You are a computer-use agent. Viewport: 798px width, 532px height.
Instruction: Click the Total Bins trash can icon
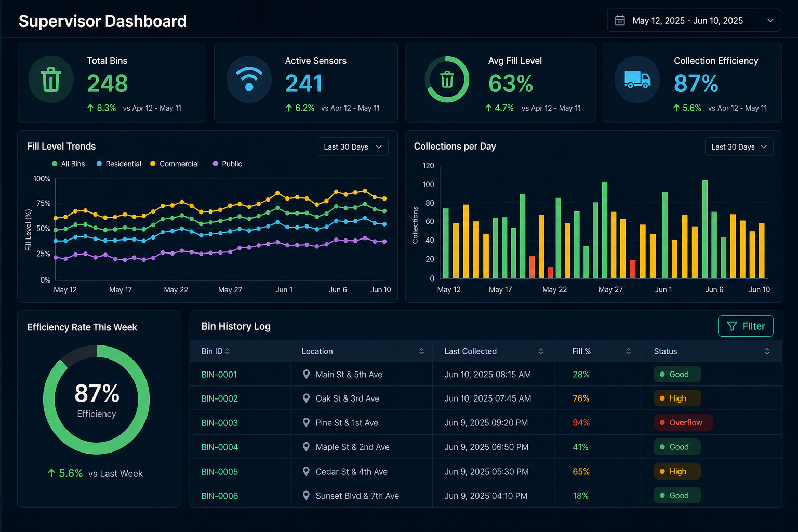(x=51, y=79)
